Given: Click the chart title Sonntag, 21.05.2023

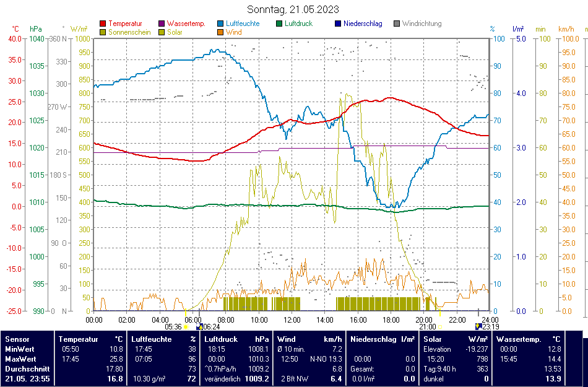Looking at the screenshot, I should coord(293,9).
